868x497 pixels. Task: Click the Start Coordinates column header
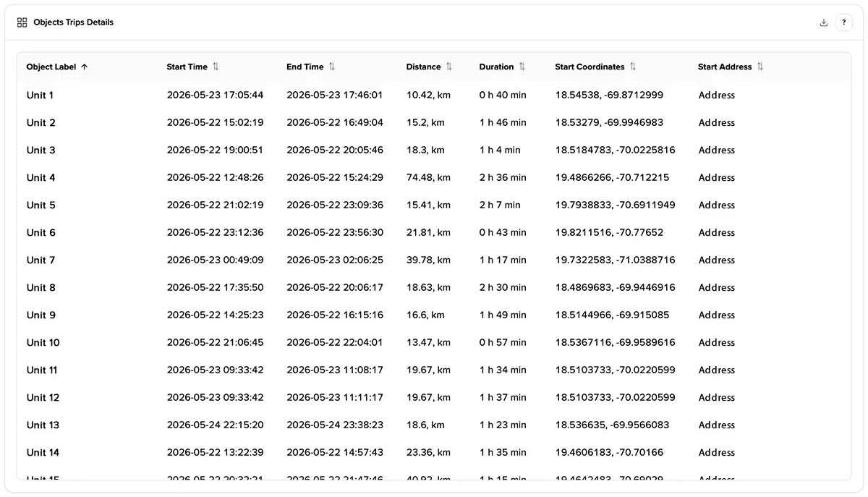590,67
